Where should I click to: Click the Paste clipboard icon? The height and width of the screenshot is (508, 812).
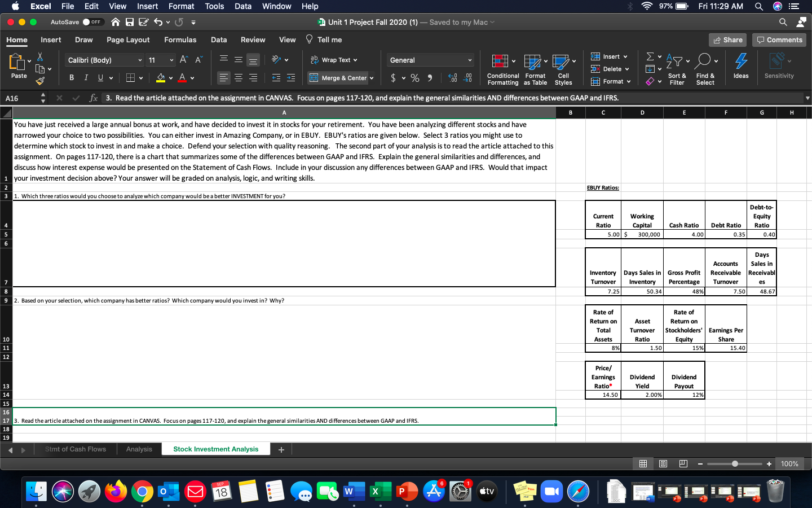(x=17, y=62)
